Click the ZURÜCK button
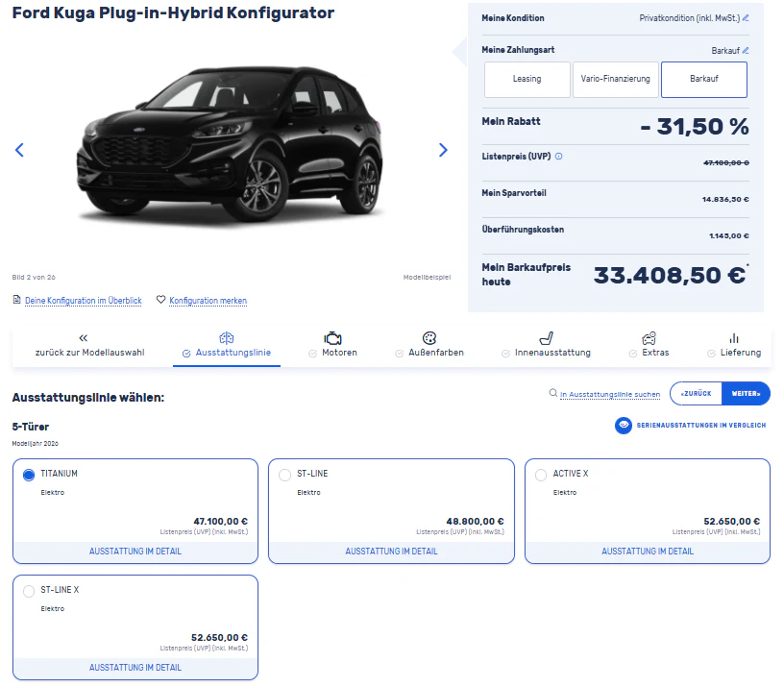The image size is (784, 687). (x=696, y=394)
